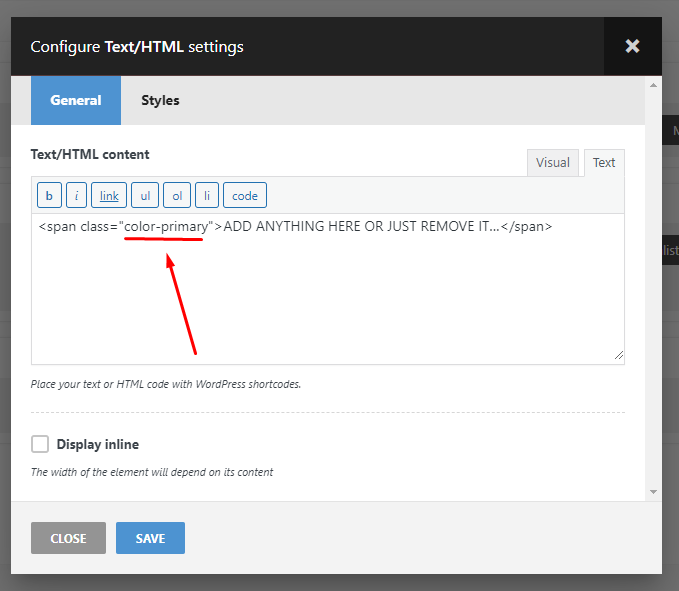This screenshot has width=679, height=591.
Task: Enable the Display inline checkbox
Action: tap(40, 444)
